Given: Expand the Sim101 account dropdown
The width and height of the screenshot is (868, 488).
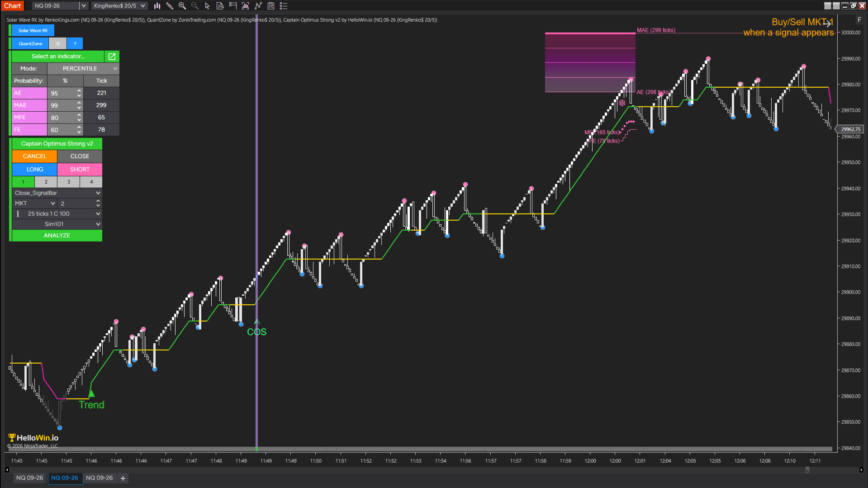Looking at the screenshot, I should (x=57, y=224).
